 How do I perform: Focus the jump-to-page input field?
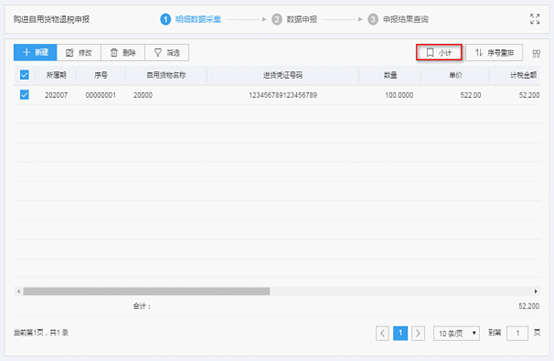517,333
